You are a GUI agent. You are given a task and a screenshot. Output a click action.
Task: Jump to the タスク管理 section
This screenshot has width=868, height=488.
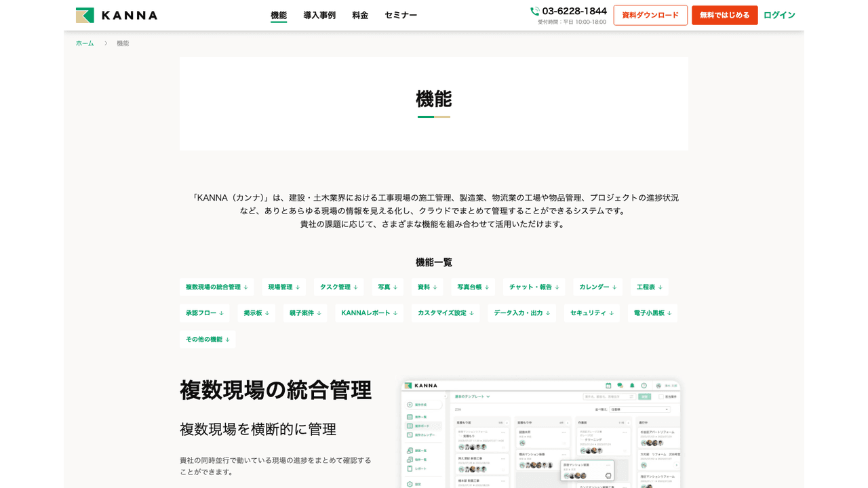tap(339, 287)
